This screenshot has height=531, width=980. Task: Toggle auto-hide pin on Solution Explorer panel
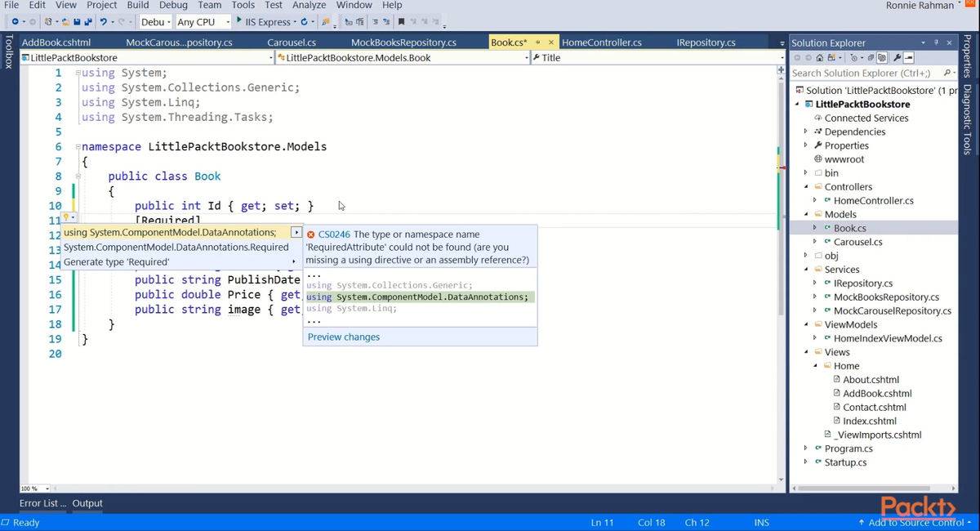936,42
